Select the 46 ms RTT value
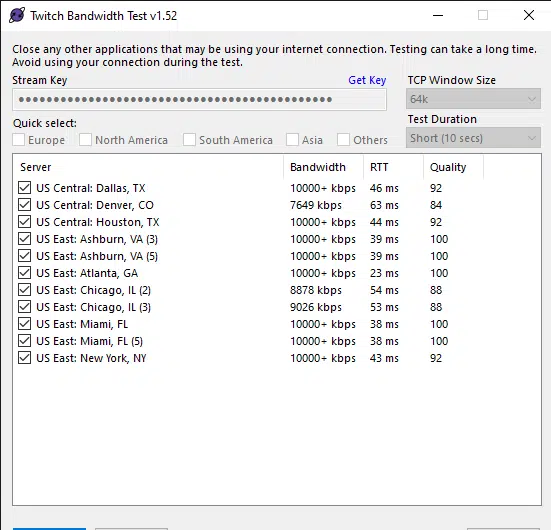Image resolution: width=551 pixels, height=530 pixels. point(384,188)
